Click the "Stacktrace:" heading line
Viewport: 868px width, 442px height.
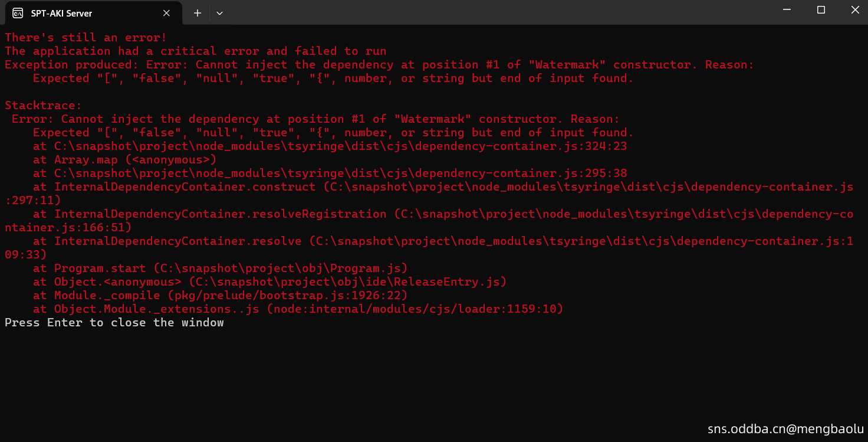point(43,105)
